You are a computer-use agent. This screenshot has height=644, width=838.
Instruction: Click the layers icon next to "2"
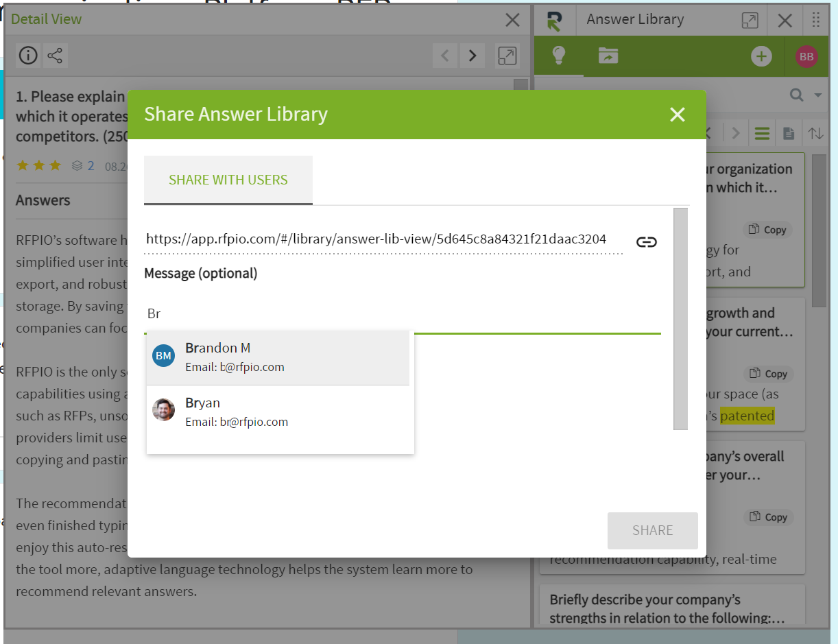[x=77, y=165]
